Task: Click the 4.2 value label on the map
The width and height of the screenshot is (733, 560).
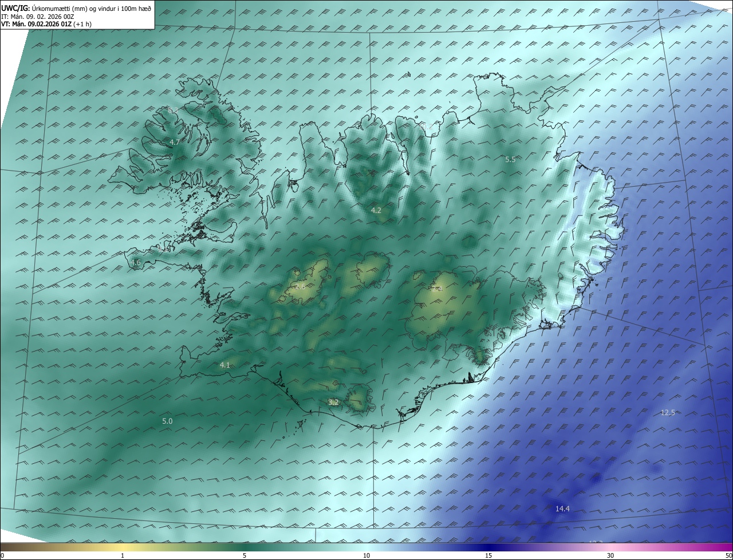Action: coord(376,211)
